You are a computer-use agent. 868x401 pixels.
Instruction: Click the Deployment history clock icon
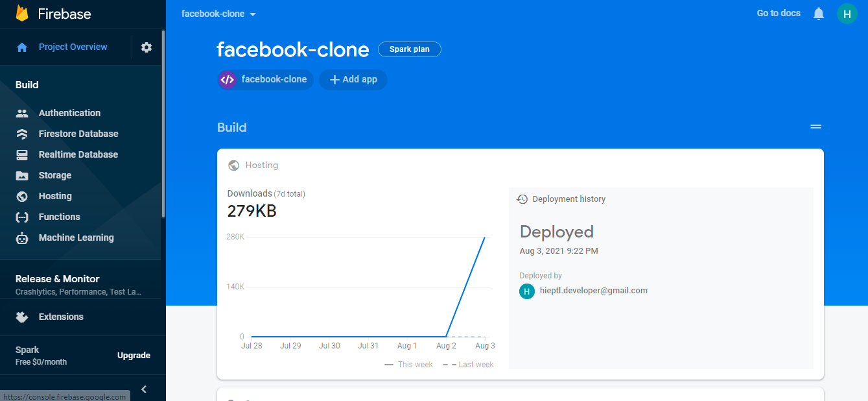coord(522,199)
